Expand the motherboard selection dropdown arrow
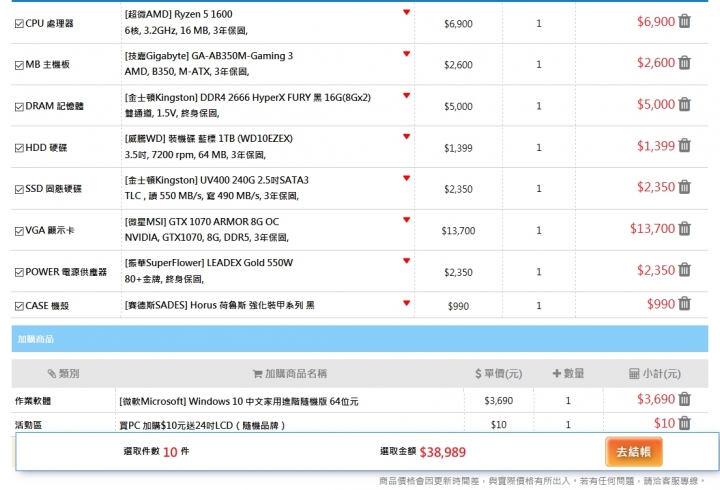Image resolution: width=720 pixels, height=490 pixels. pos(406,54)
